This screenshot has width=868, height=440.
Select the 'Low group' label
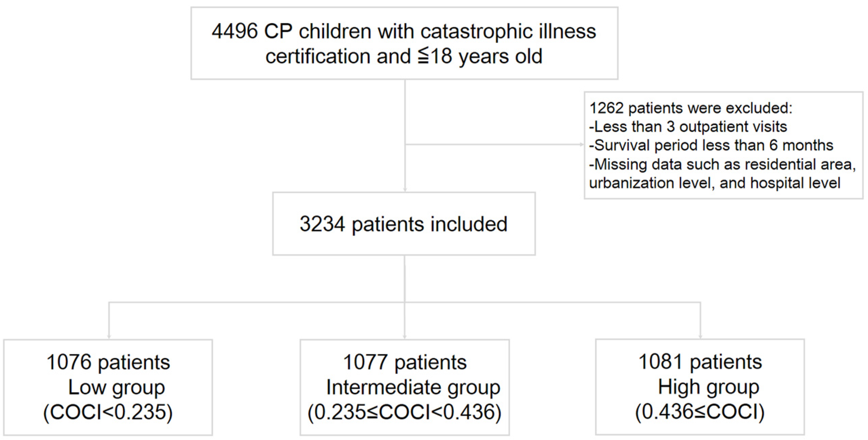click(x=116, y=387)
